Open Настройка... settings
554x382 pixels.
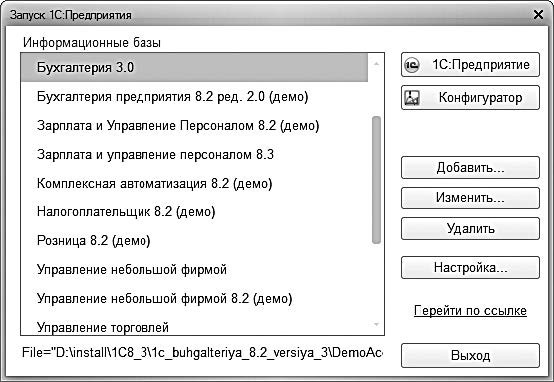pos(470,268)
